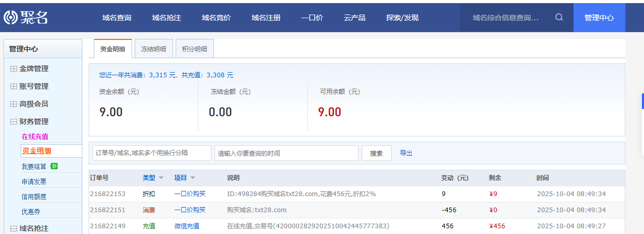Click the search magnifier icon in header
The height and width of the screenshot is (234, 644).
click(559, 17)
